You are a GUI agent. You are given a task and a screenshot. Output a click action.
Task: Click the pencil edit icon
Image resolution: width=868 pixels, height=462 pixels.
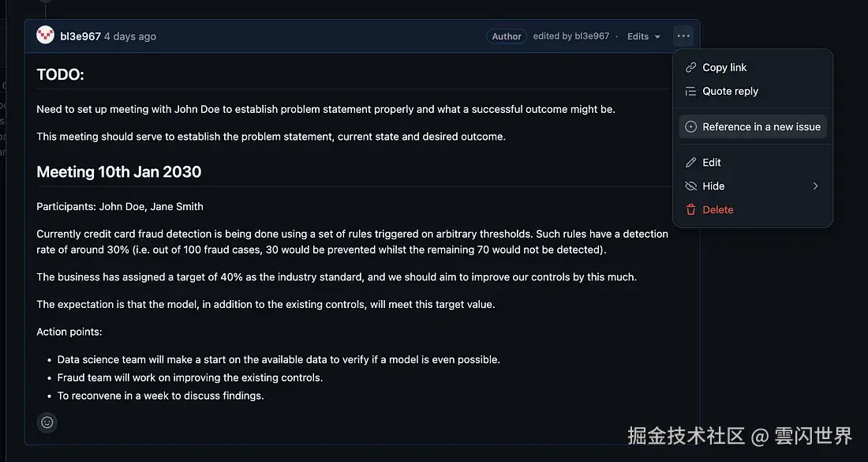[690, 162]
